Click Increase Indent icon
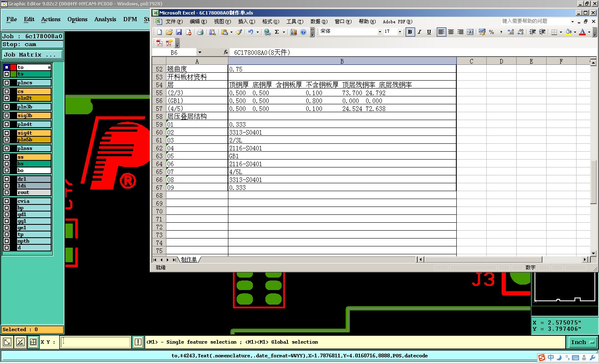 (542, 32)
